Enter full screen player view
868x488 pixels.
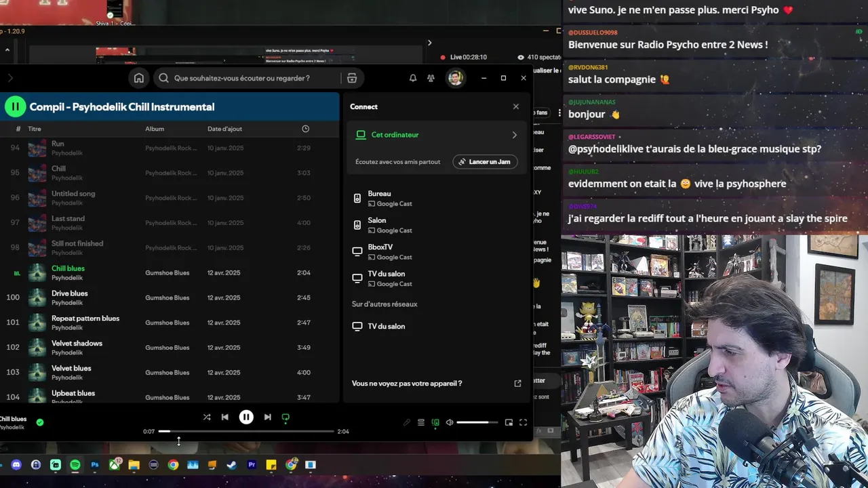click(x=523, y=422)
